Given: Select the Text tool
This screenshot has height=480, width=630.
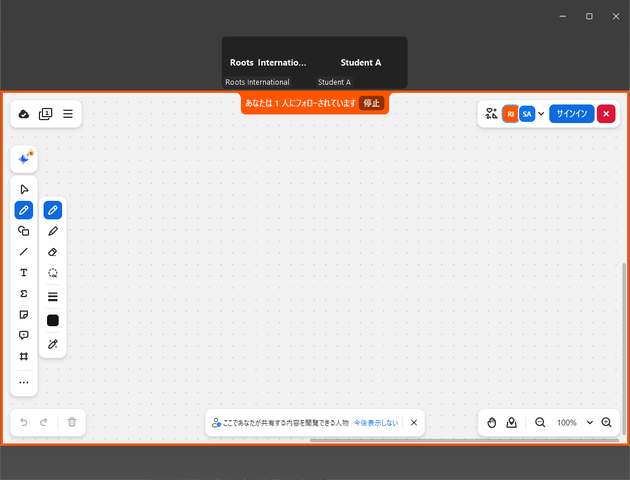Looking at the screenshot, I should (24, 273).
